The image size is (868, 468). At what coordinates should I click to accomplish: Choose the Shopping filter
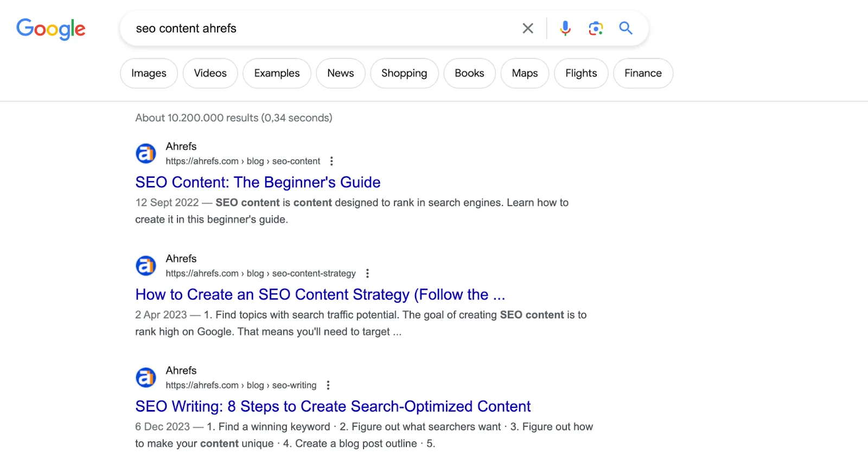(x=404, y=73)
